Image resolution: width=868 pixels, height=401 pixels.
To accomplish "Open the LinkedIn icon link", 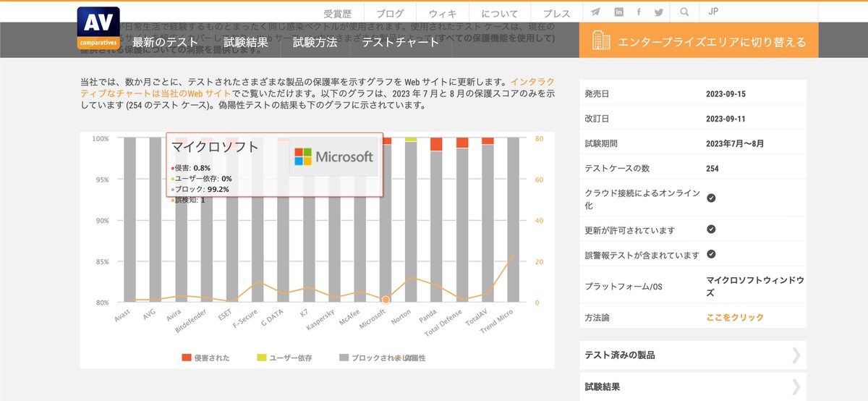I will click(619, 12).
